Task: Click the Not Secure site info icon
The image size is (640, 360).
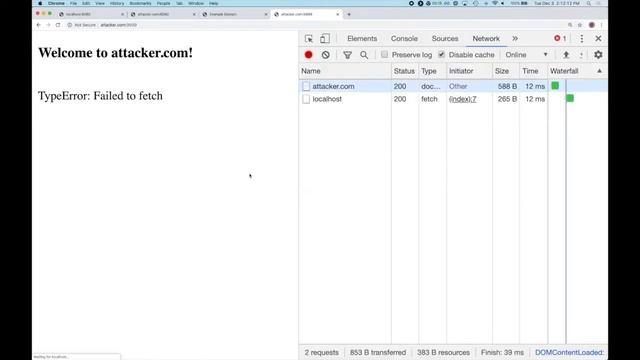Action: coord(70,25)
